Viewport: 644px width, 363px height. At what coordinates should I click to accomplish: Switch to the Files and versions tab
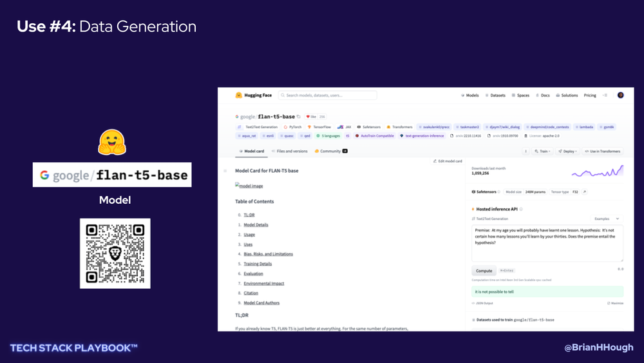pos(290,152)
